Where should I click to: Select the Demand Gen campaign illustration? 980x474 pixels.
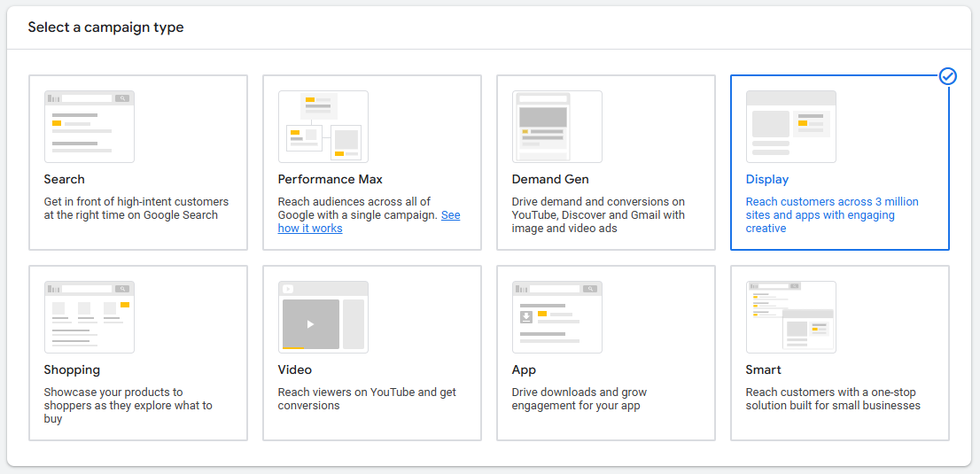556,127
